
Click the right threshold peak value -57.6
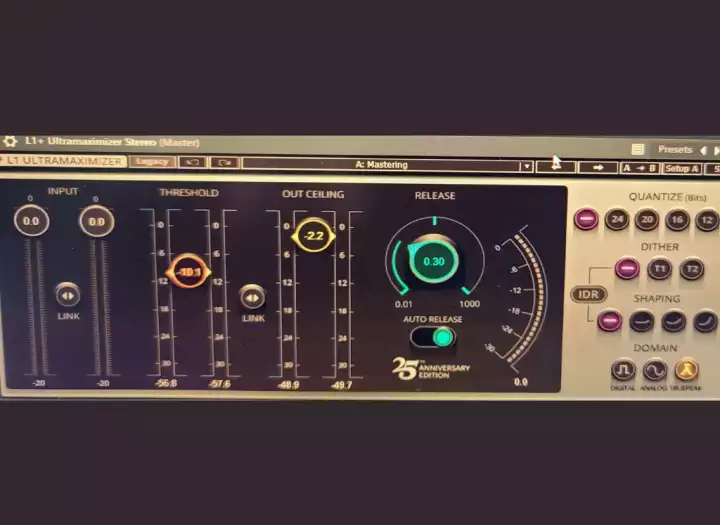(219, 384)
